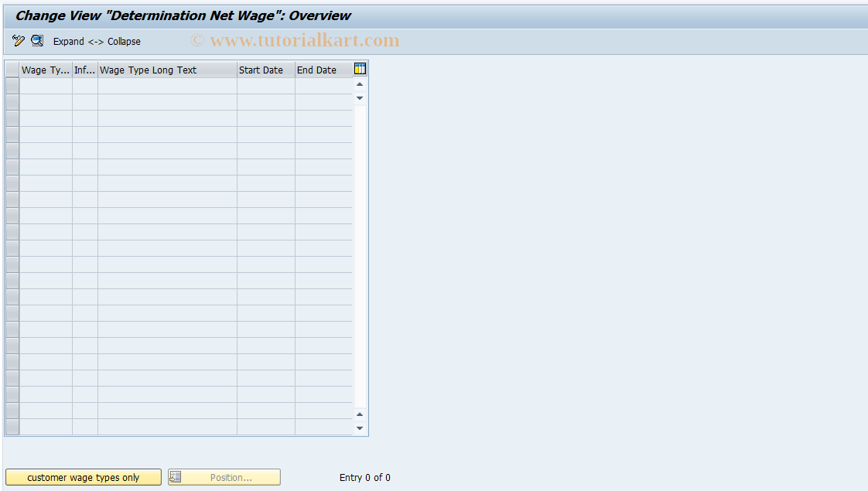Screen dimensions: 868x491
Task: Click the Entry 0 of 0 text
Action: 365,477
